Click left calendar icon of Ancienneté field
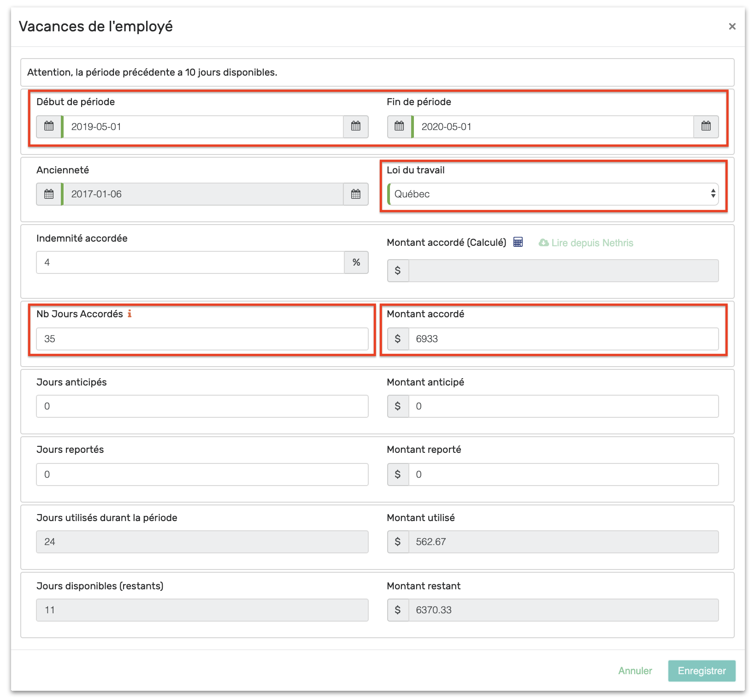 pyautogui.click(x=49, y=194)
